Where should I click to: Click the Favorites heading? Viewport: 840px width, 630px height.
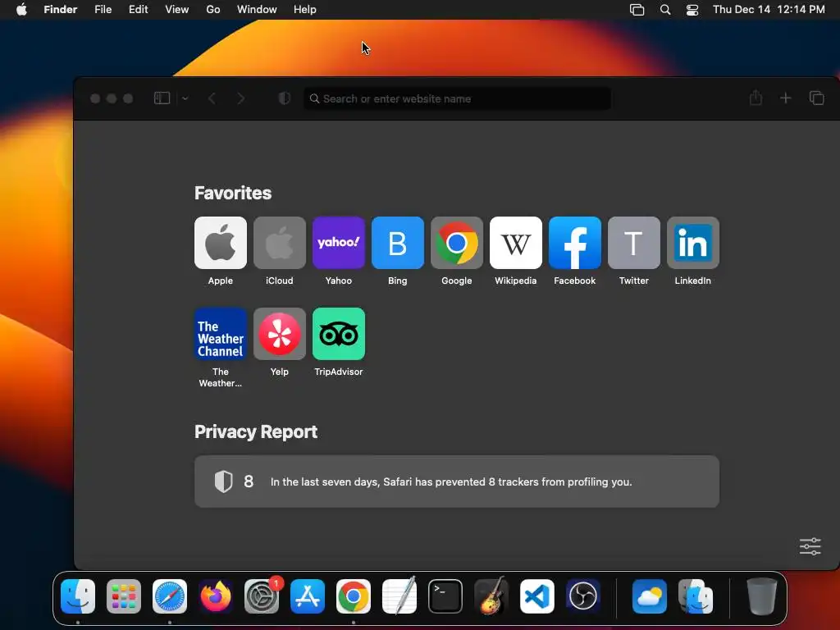[232, 193]
